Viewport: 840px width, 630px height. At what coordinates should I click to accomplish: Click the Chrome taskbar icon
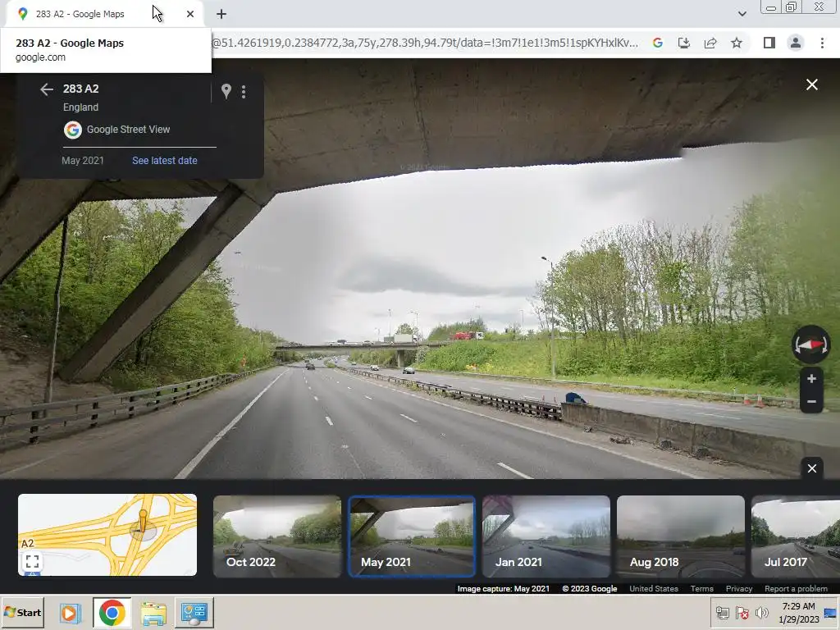coord(112,612)
